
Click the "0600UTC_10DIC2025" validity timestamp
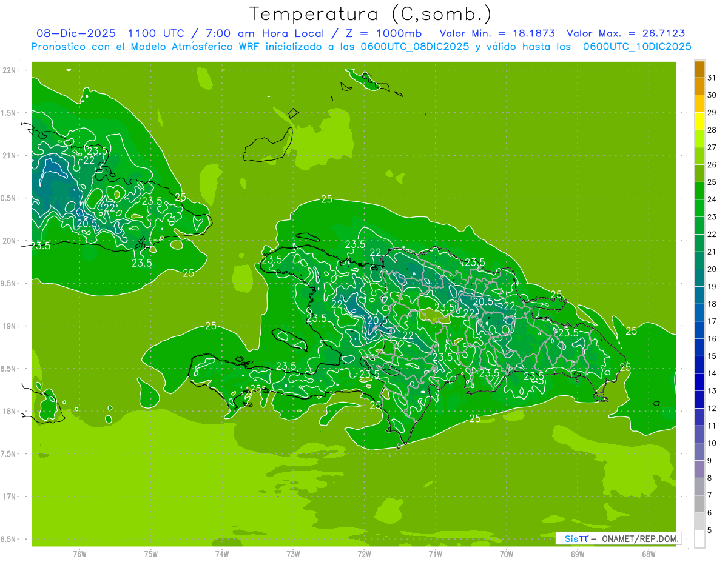(637, 47)
